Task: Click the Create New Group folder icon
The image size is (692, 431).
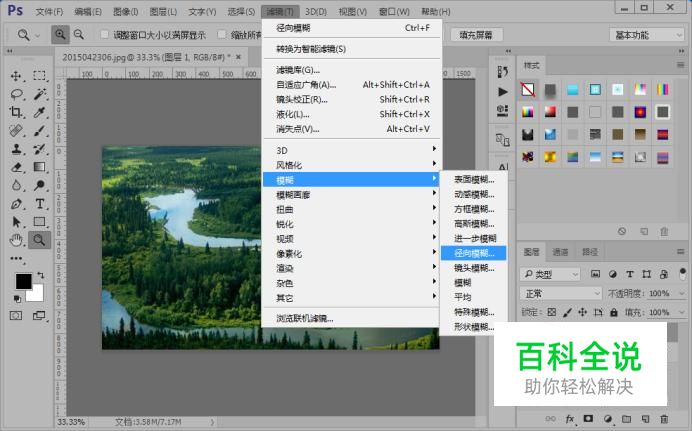Action: [x=626, y=419]
